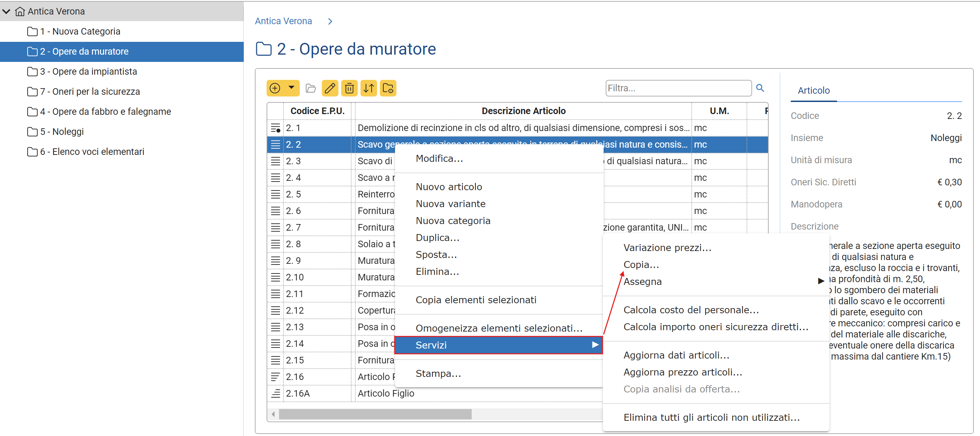
Task: Collapse the Antica Verona tree root
Action: point(7,11)
